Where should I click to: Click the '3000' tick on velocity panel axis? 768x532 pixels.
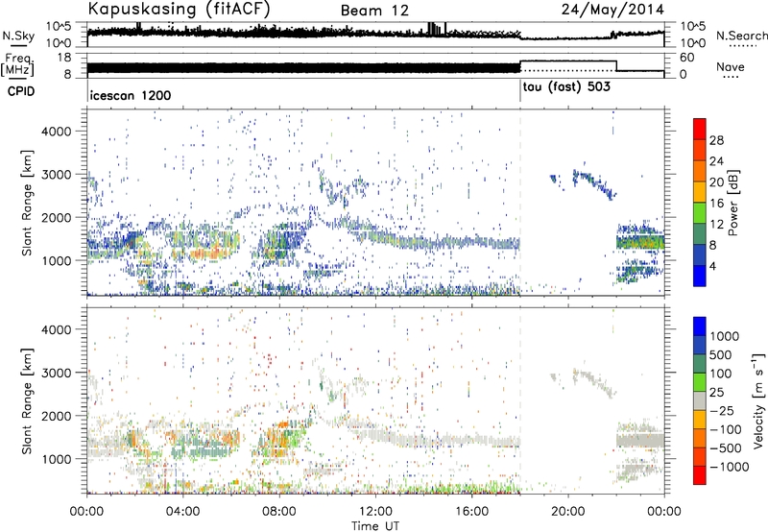click(x=56, y=373)
